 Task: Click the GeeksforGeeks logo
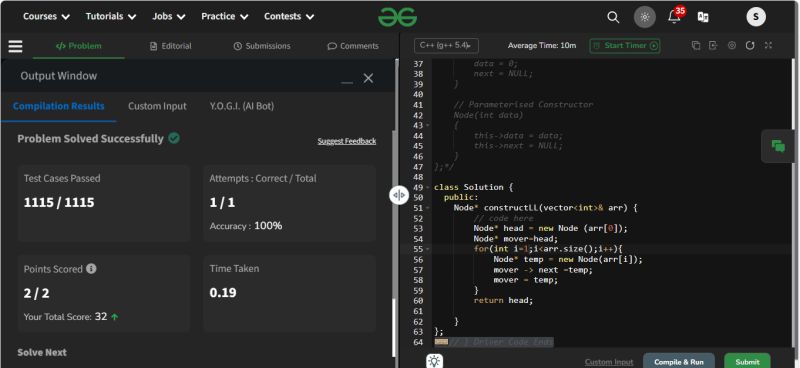pyautogui.click(x=397, y=17)
